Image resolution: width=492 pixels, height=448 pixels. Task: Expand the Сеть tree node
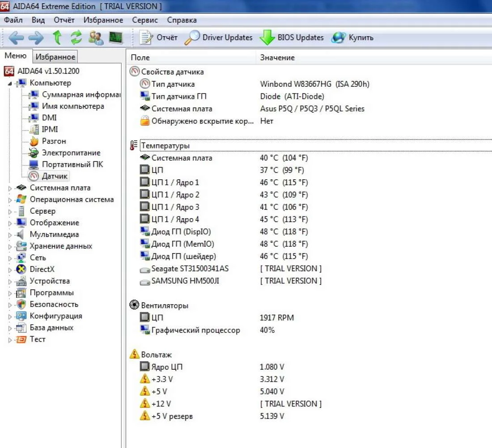coord(10,258)
